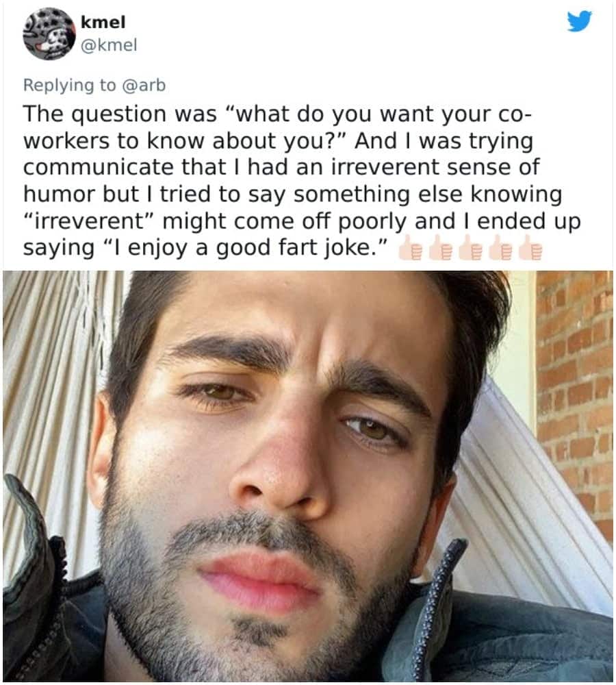Viewport: 616px width, 685px height.
Task: Click the blue Twitter bird logo
Action: (579, 21)
